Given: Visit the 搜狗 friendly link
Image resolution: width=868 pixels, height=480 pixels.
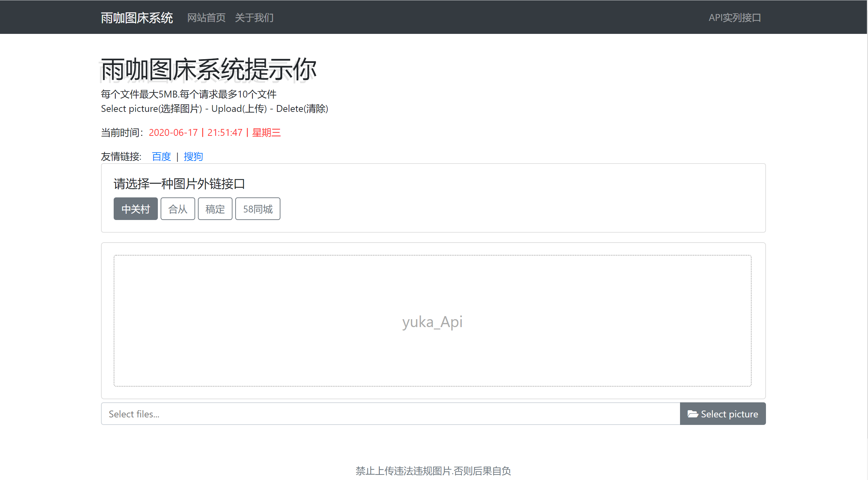Looking at the screenshot, I should click(x=193, y=157).
